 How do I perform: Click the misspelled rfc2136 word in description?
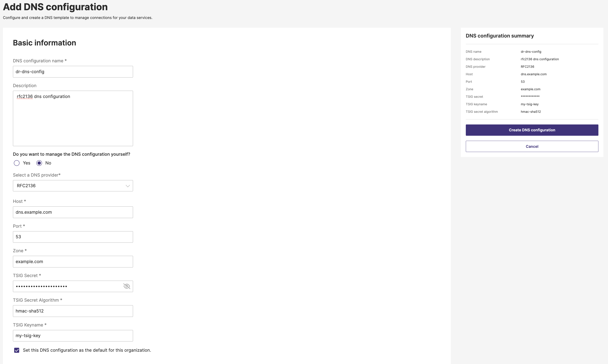click(25, 97)
